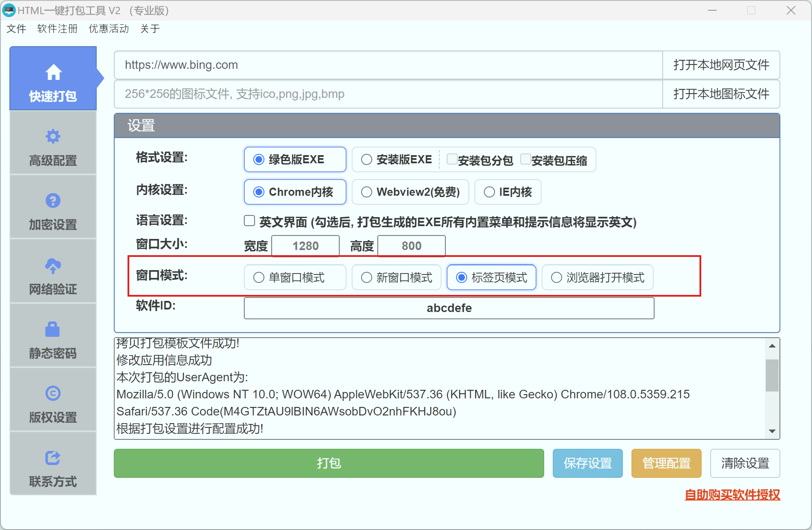Click the 软件ID input showing abcdefe

click(448, 308)
